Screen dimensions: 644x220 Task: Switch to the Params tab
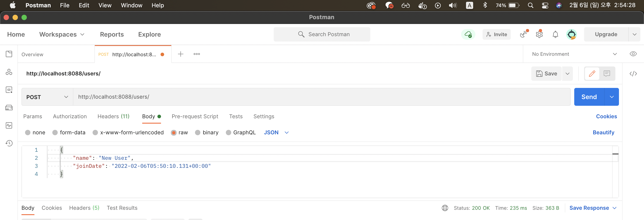(x=32, y=116)
